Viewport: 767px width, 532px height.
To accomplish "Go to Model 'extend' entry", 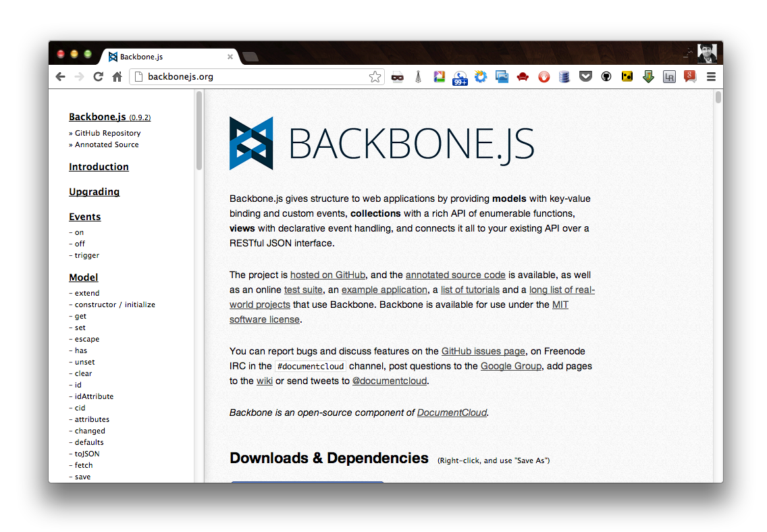I will coord(87,293).
